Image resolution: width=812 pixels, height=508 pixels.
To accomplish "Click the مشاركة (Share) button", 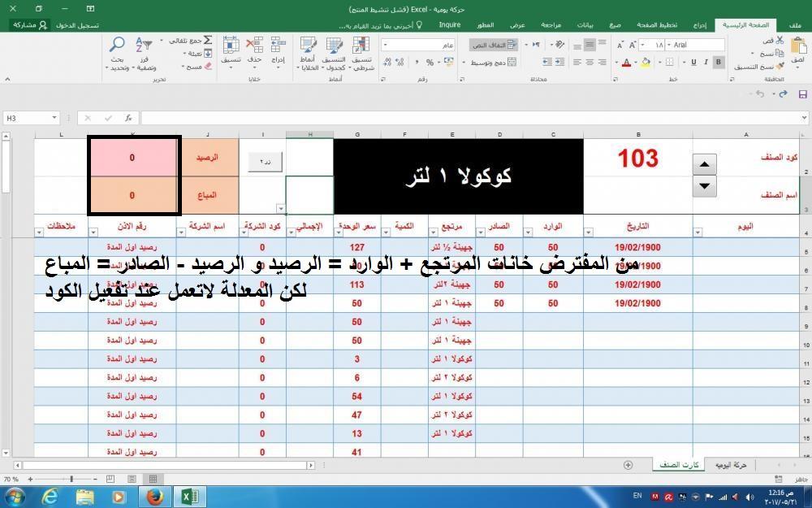I will [31, 25].
